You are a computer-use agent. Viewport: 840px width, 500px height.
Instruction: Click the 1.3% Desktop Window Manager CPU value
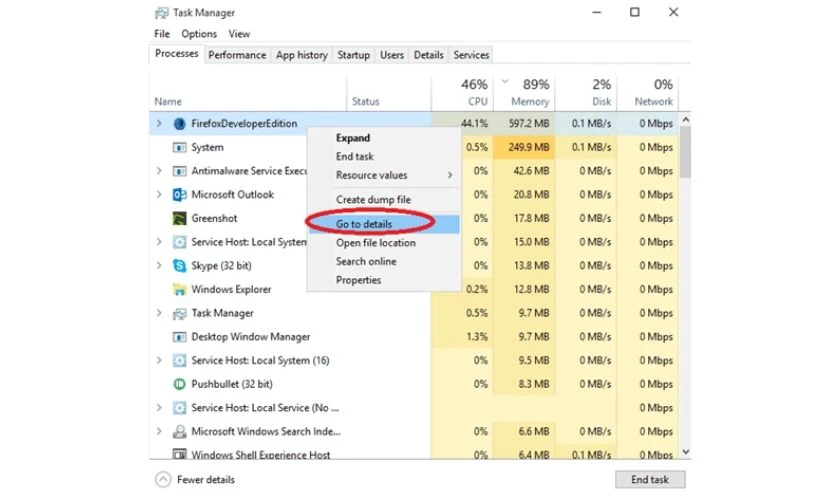point(476,337)
